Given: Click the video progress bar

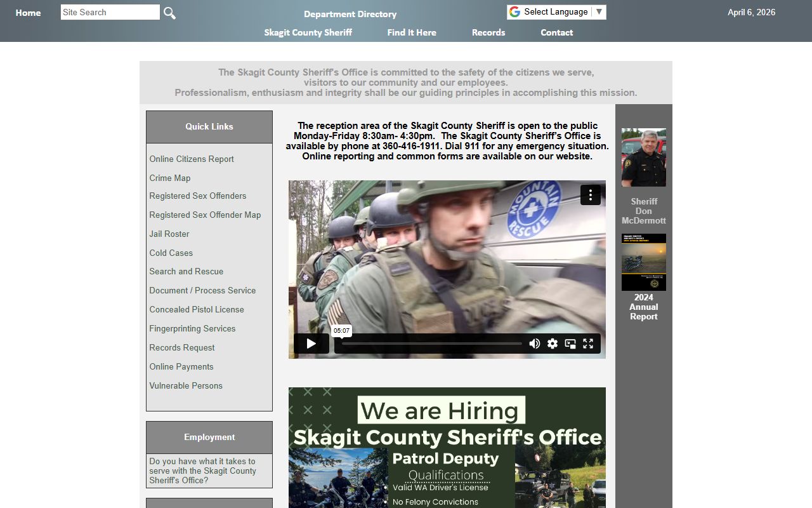Looking at the screenshot, I should point(431,344).
